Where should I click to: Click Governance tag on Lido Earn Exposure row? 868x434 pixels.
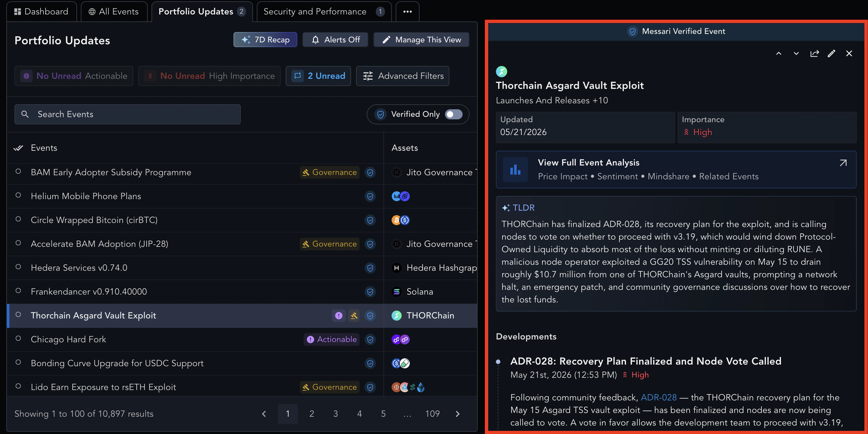330,387
